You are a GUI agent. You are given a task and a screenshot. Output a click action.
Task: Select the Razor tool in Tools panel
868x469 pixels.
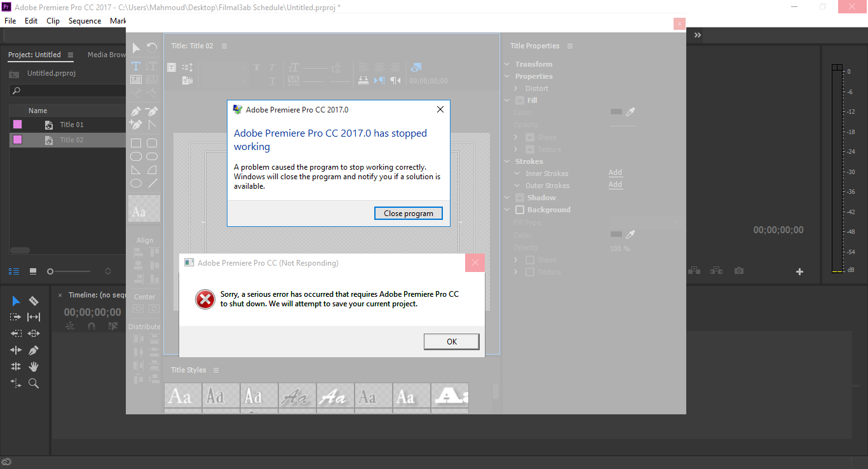(x=34, y=301)
